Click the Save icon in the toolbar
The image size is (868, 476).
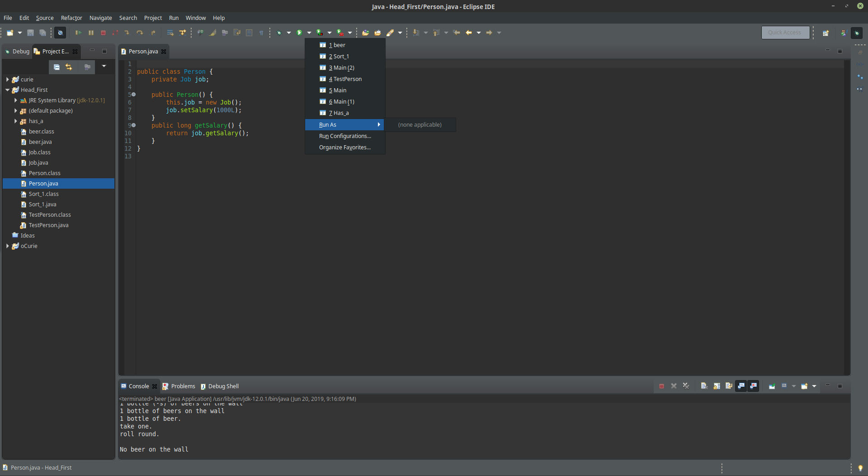(30, 33)
